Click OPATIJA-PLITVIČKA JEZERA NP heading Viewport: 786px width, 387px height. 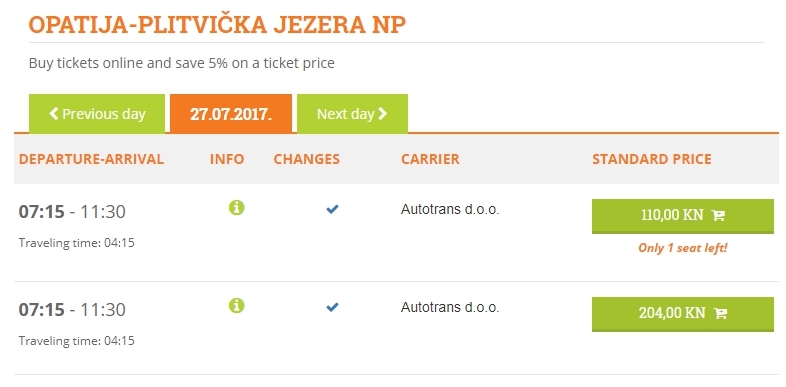coord(217,25)
